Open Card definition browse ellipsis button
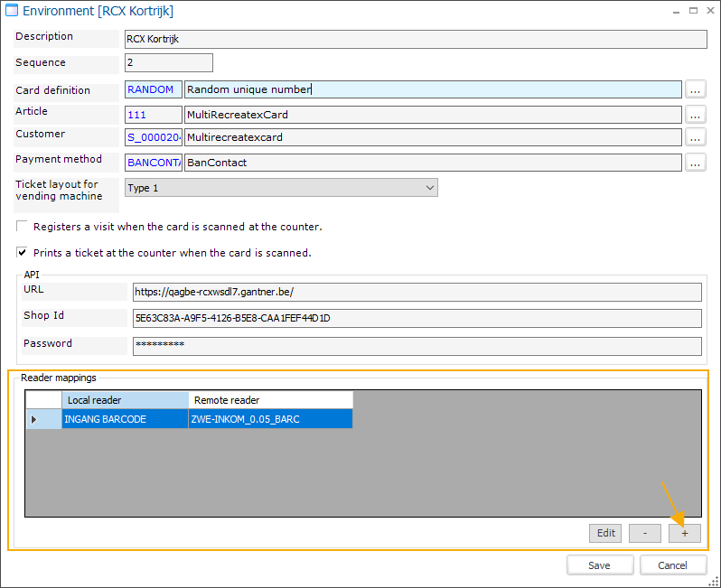The image size is (721, 588). [695, 89]
